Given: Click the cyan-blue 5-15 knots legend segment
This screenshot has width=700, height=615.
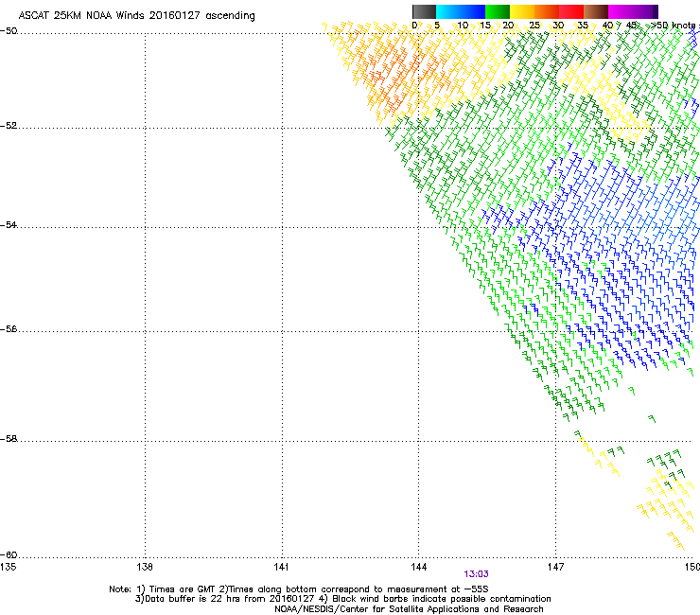Looking at the screenshot, I should coord(461,11).
